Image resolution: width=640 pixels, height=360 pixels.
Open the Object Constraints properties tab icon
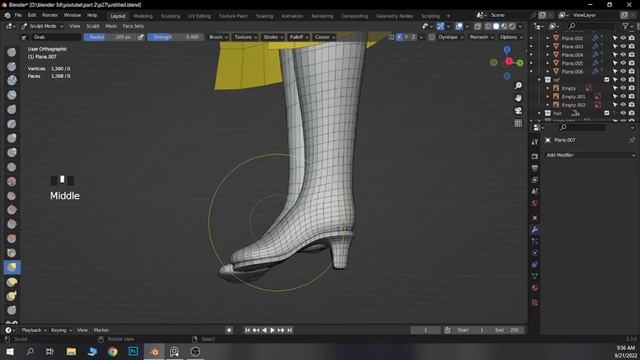pos(535,264)
